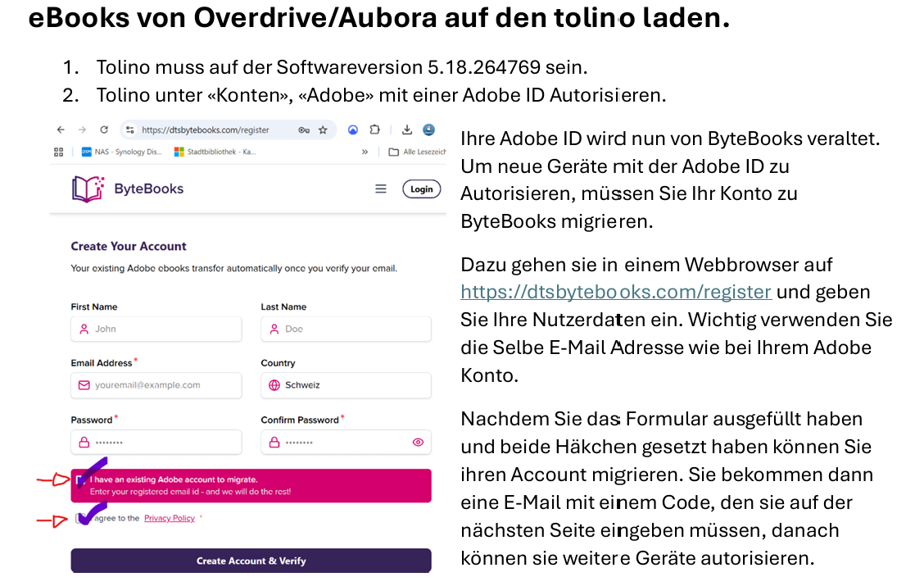This screenshot has height=586, width=924.
Task: Expand hidden bookmarks chevron
Action: 365,152
